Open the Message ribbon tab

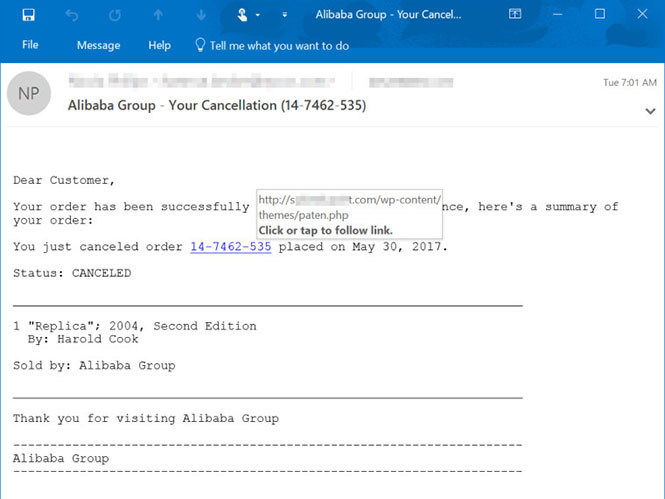point(98,45)
